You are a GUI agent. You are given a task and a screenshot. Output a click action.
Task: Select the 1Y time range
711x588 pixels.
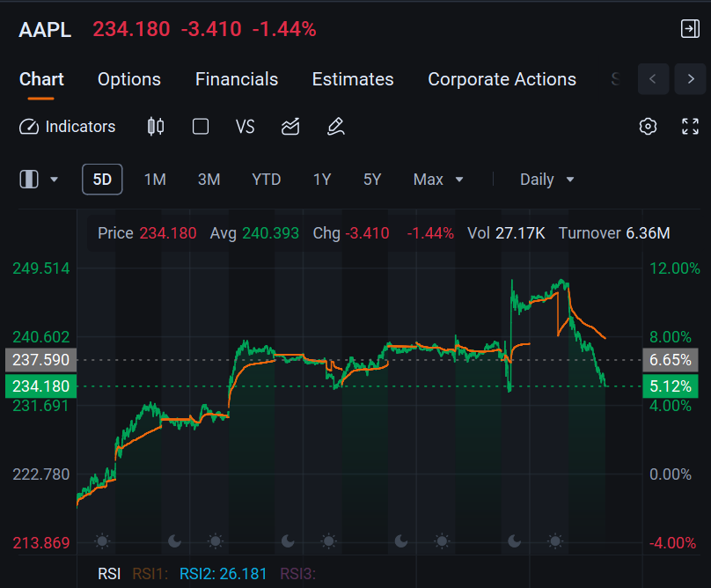tap(322, 180)
